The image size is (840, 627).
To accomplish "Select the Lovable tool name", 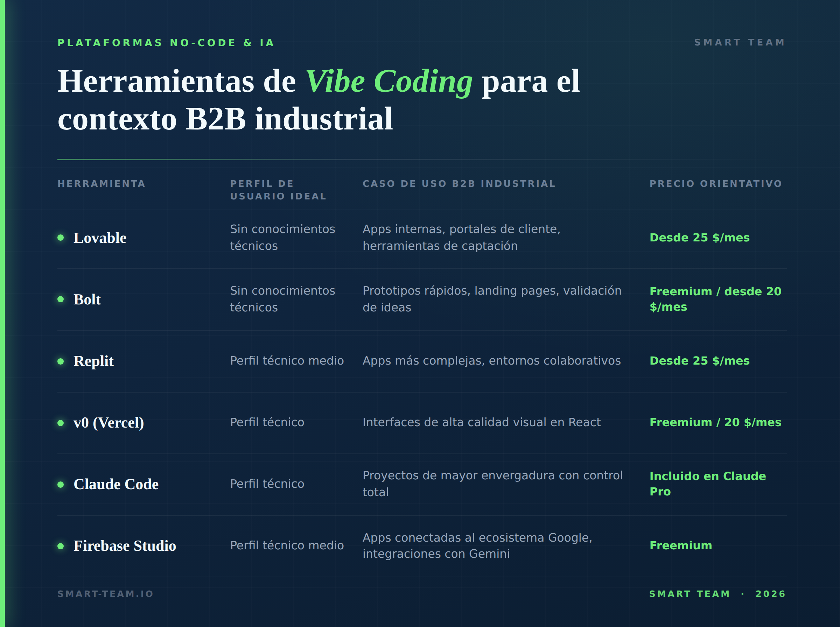I will pyautogui.click(x=100, y=238).
